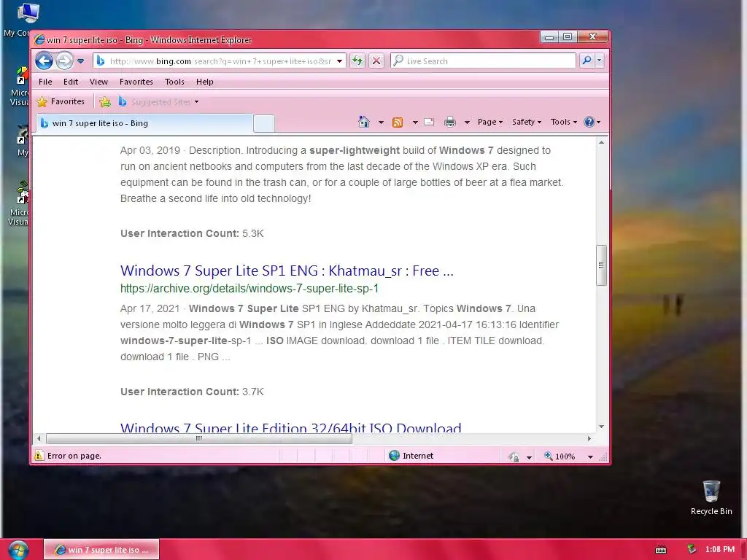Expand the zoom level dropdown arrow

coord(590,456)
